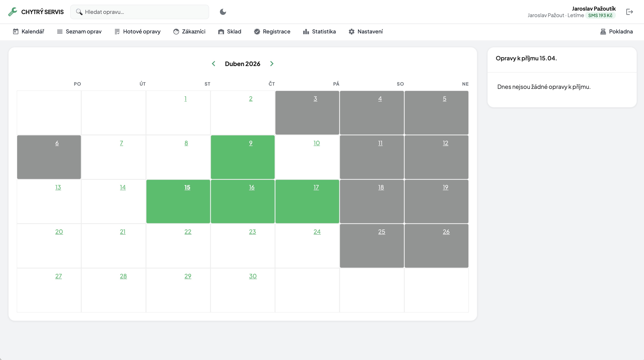This screenshot has height=360, width=644.
Task: Go to previous month with left chevron
Action: click(x=214, y=64)
